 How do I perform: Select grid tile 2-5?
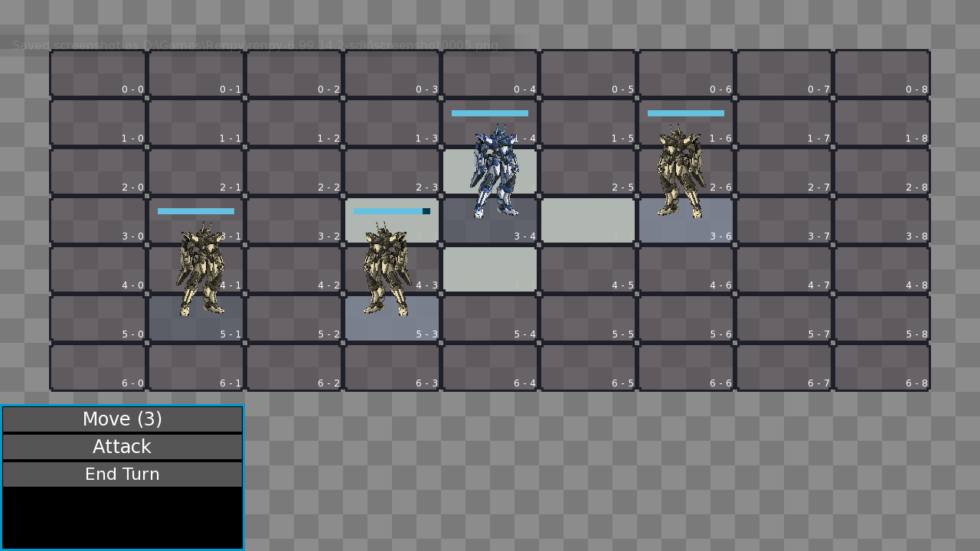pos(588,171)
